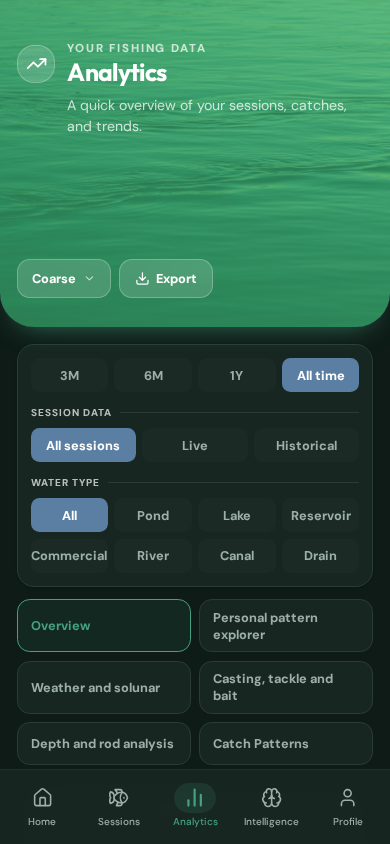Image resolution: width=390 pixels, height=844 pixels.
Task: Click the quick overview description text
Action: 207,116
